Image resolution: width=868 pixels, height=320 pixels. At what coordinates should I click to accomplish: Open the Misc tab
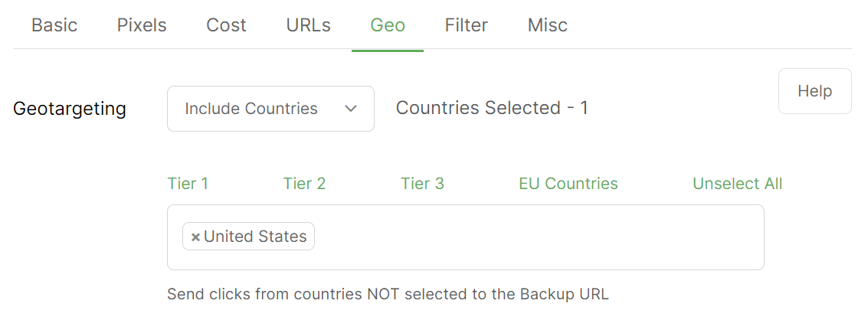click(x=547, y=25)
